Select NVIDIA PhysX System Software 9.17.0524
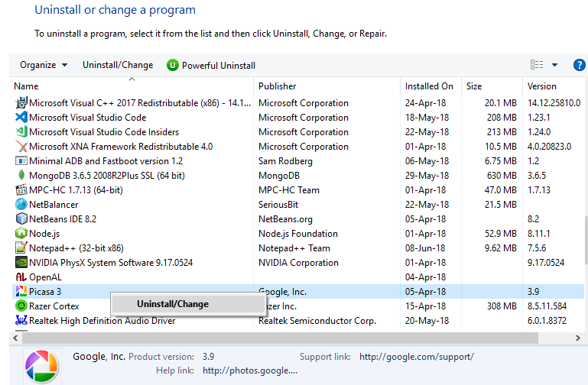The width and height of the screenshot is (588, 385). coord(111,263)
